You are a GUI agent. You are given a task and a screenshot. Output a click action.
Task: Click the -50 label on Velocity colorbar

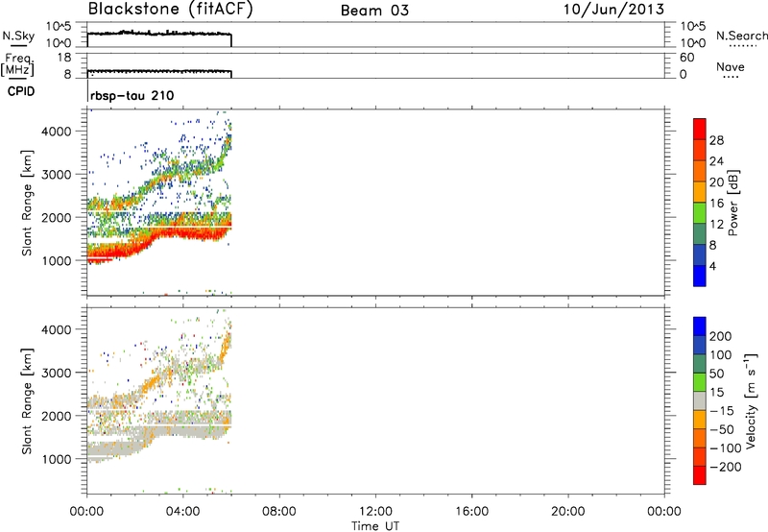click(x=722, y=429)
